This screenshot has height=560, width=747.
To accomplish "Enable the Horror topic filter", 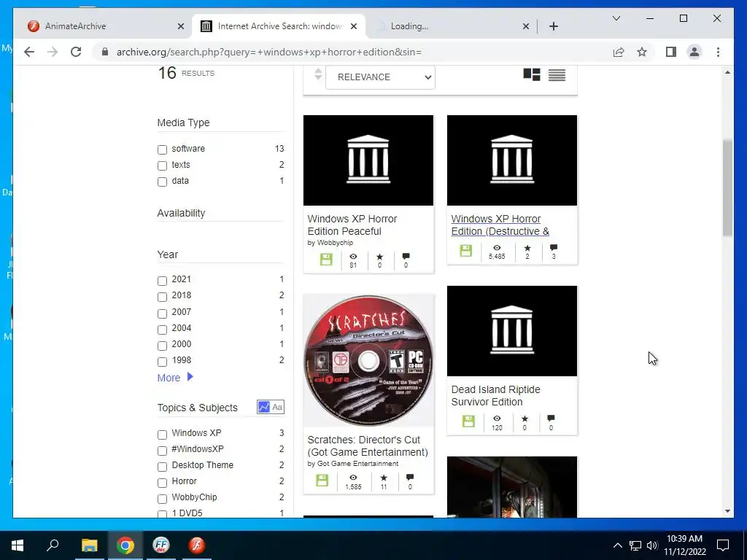I will [162, 483].
